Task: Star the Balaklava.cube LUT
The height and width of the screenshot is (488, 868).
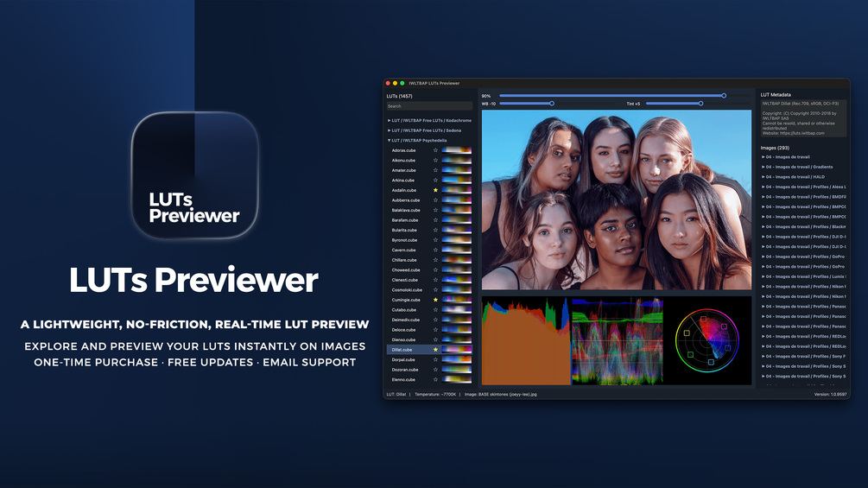Action: click(x=435, y=210)
